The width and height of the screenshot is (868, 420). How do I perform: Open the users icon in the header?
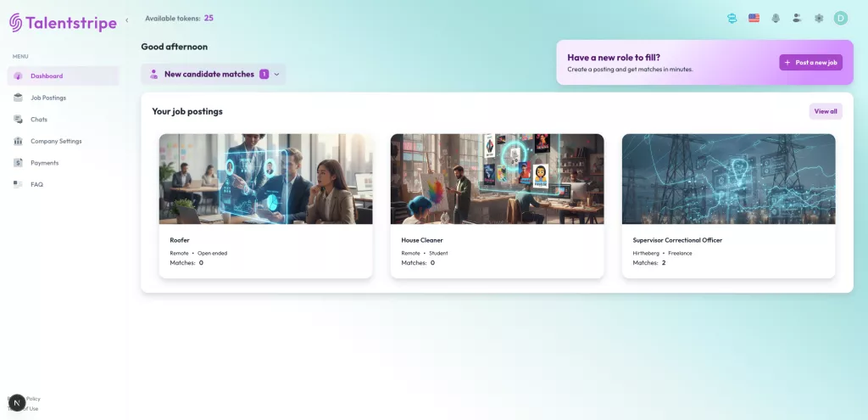pyautogui.click(x=797, y=19)
